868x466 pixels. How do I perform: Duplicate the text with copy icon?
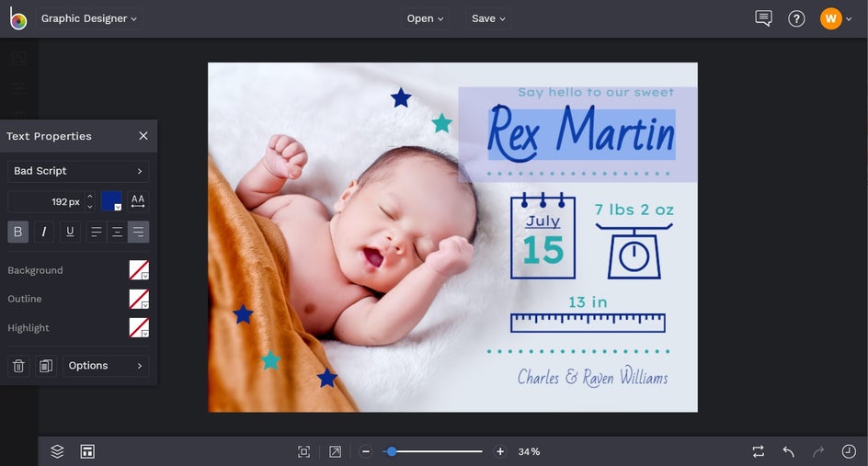tap(45, 366)
